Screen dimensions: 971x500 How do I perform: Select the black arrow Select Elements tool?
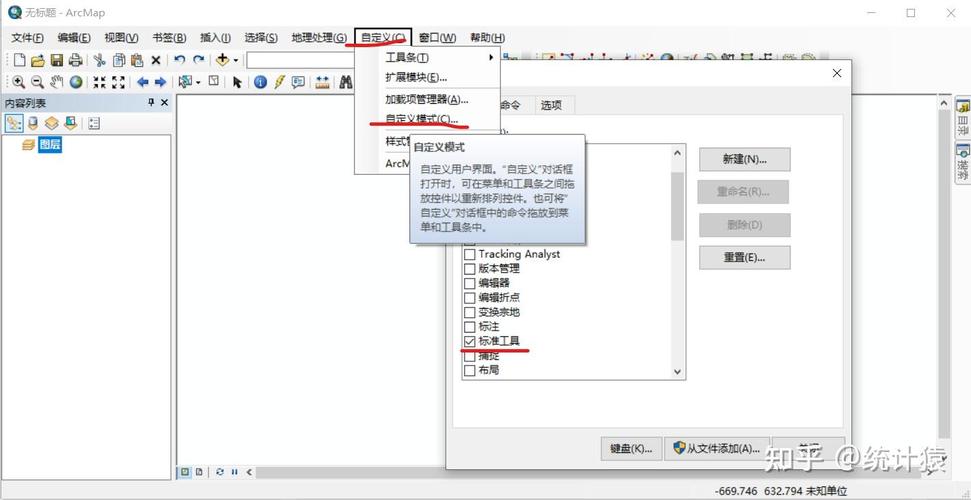click(x=237, y=82)
